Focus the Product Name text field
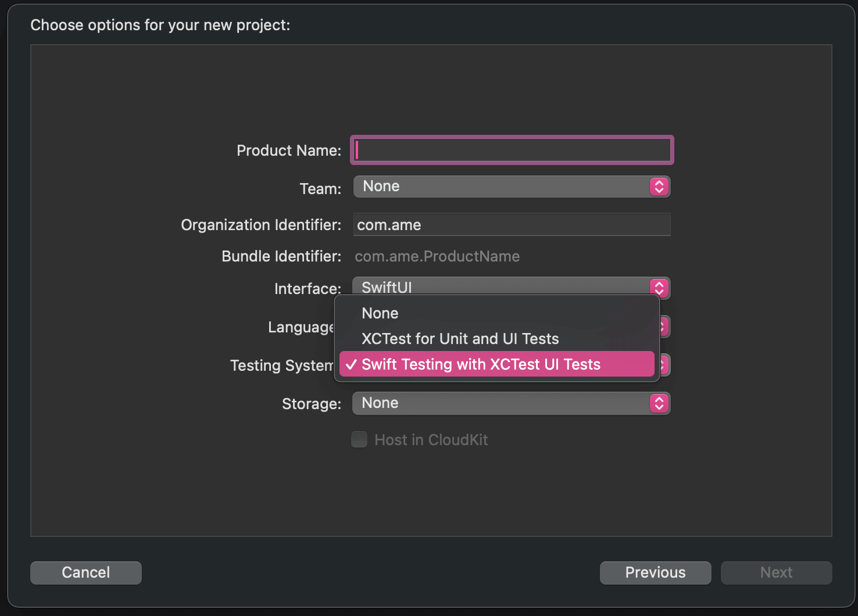The height and width of the screenshot is (616, 858). point(512,151)
